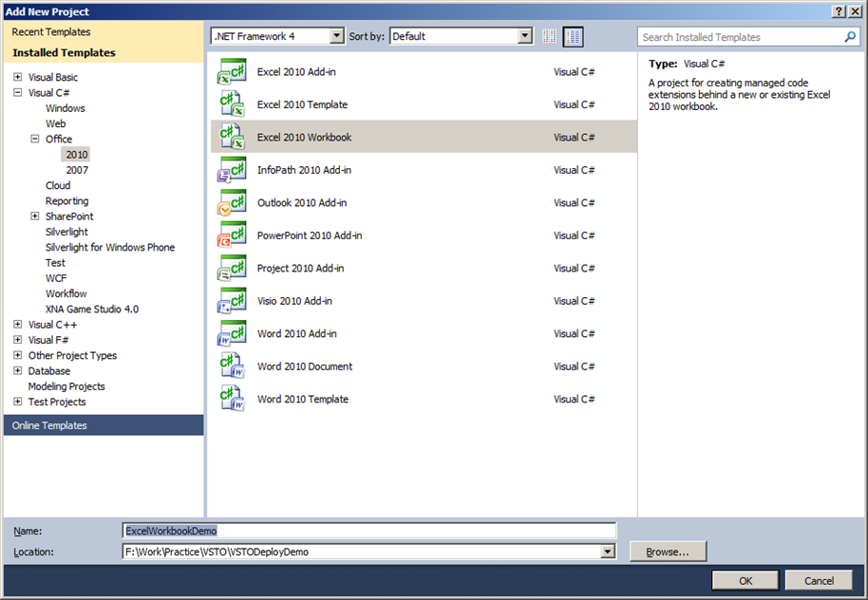868x600 pixels.
Task: Expand the Visual C++ node
Action: (x=18, y=325)
